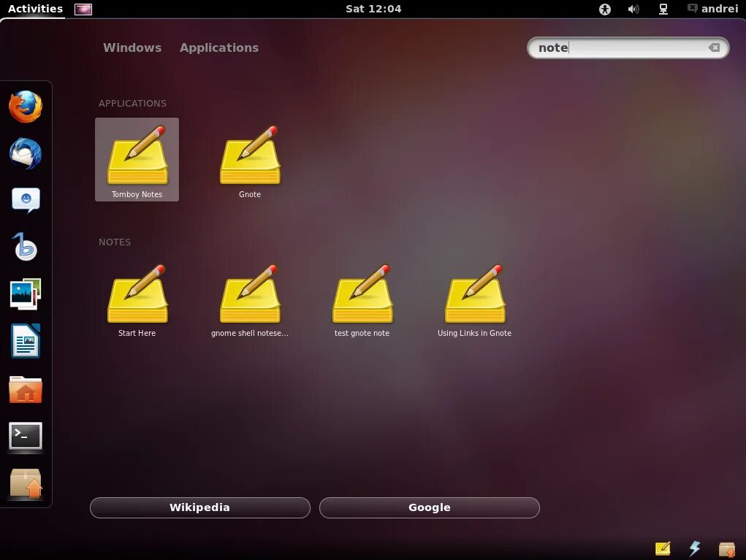This screenshot has width=746, height=560.
Task: Launch Tomboy Notes from search results
Action: tap(137, 156)
